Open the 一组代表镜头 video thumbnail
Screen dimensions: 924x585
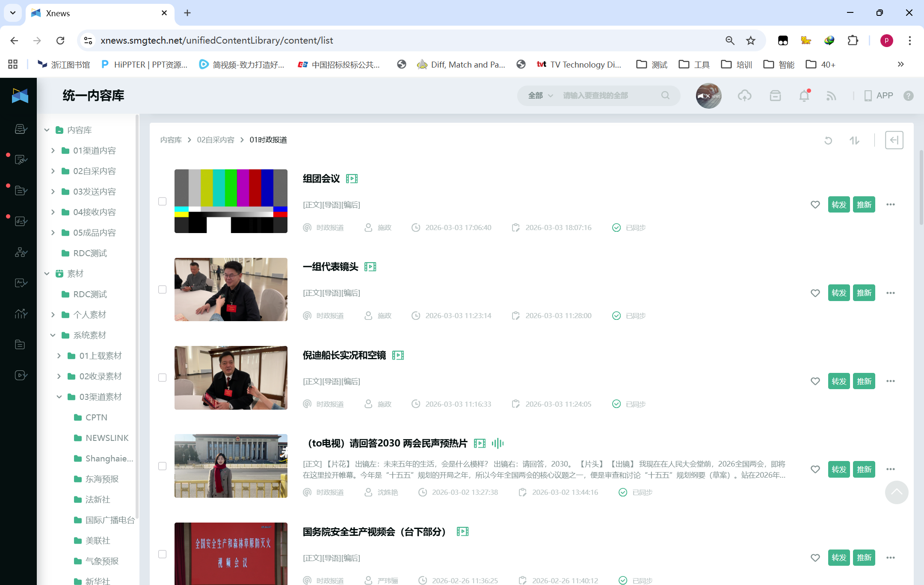[231, 290]
